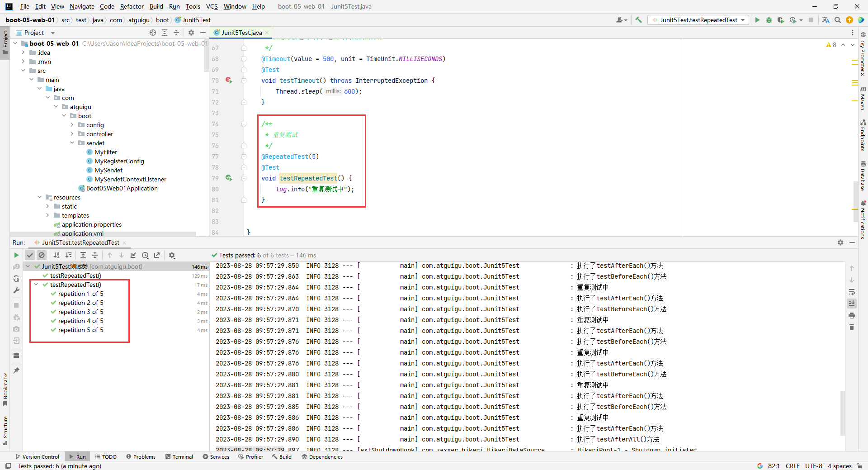
Task: Click the run gutter icon beside testRepeatedTest
Action: pos(229,178)
